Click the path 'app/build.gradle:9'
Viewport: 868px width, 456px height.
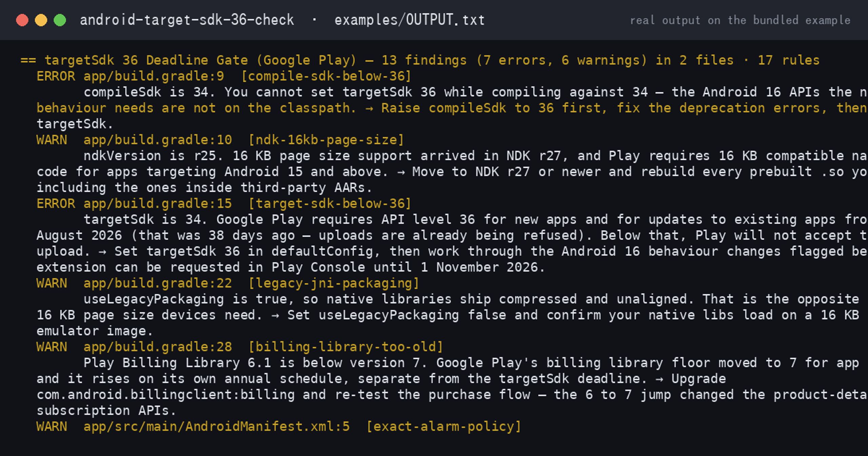point(154,76)
